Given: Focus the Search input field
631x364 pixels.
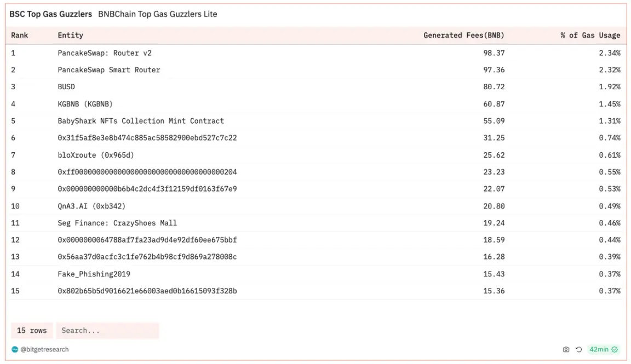Looking at the screenshot, I should point(107,331).
